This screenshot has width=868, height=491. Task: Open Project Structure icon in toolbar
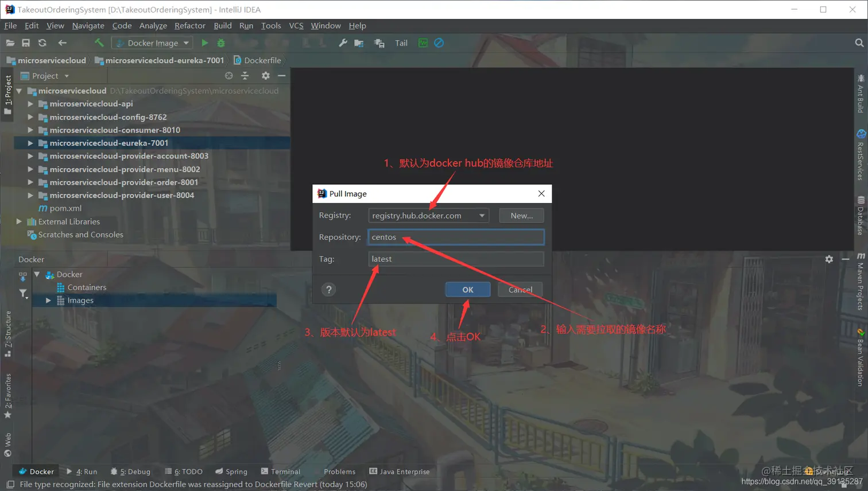tap(359, 43)
